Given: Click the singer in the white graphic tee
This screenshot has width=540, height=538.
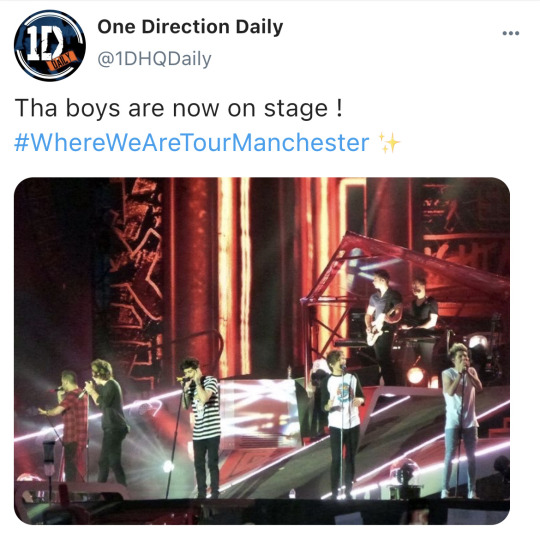Looking at the screenshot, I should pyautogui.click(x=343, y=422).
